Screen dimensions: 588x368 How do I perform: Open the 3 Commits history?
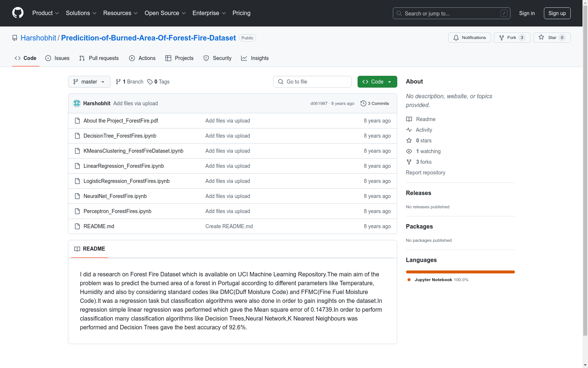click(x=374, y=103)
